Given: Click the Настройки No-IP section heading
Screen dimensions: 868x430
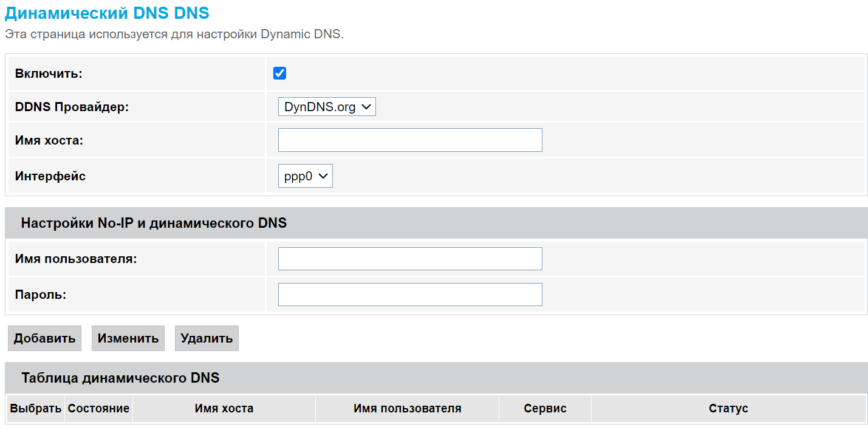Looking at the screenshot, I should pyautogui.click(x=154, y=223).
